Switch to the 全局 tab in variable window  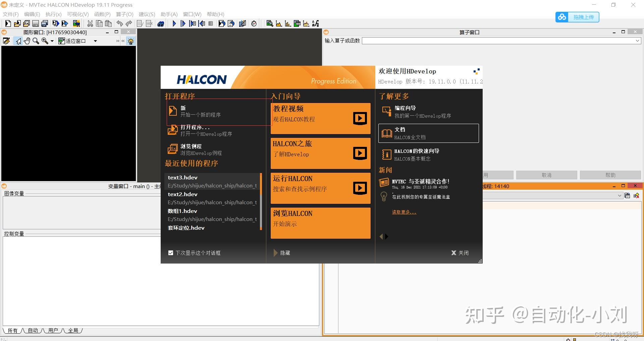coord(73,330)
